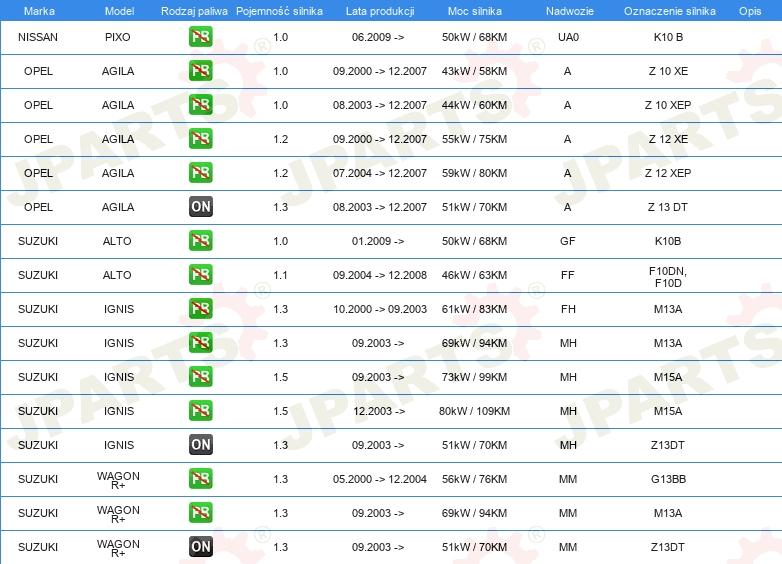
Task: Click the petrol icon in the Ignis 61kW / 83KM row
Action: (200, 309)
